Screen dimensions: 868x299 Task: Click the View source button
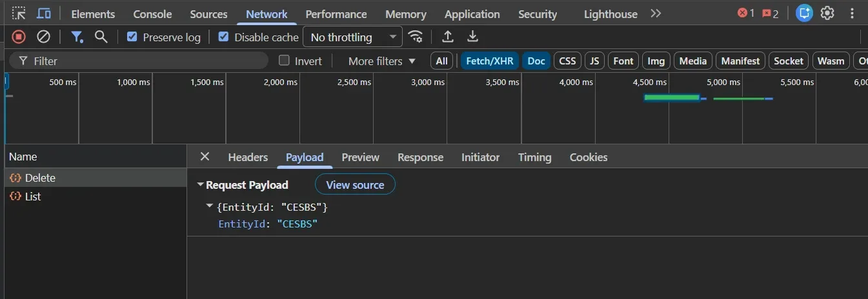(x=355, y=184)
